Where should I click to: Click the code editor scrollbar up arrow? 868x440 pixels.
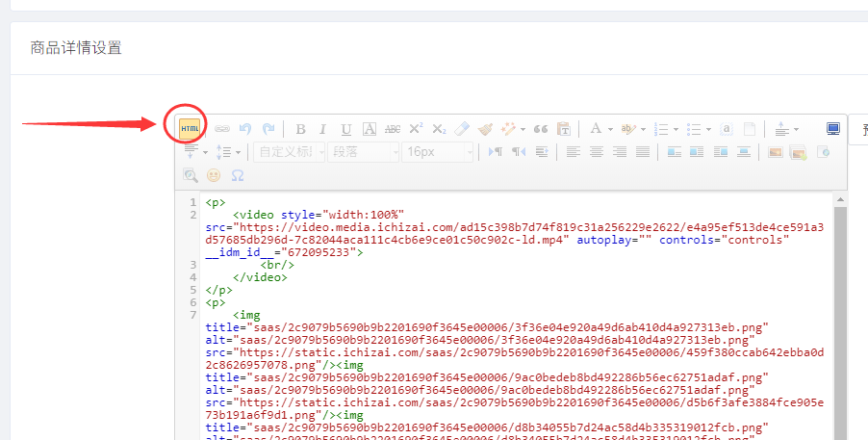[840, 199]
